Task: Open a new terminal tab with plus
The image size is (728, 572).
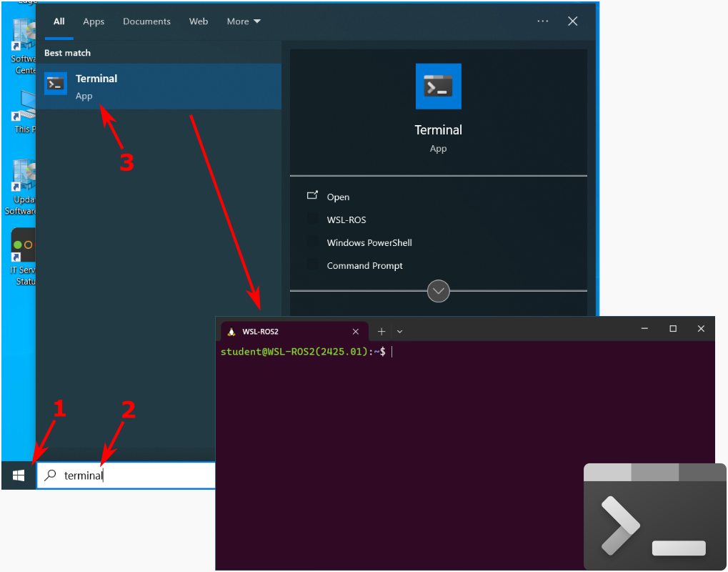Action: click(382, 332)
